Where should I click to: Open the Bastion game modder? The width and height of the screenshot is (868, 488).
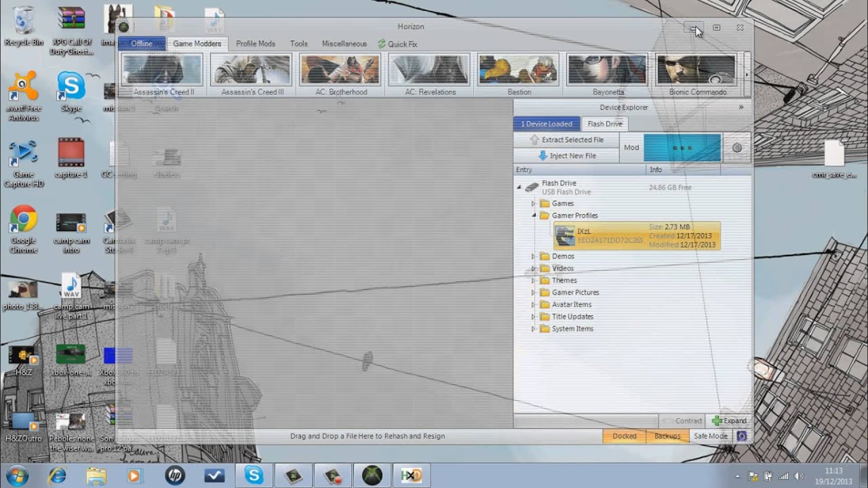click(519, 75)
